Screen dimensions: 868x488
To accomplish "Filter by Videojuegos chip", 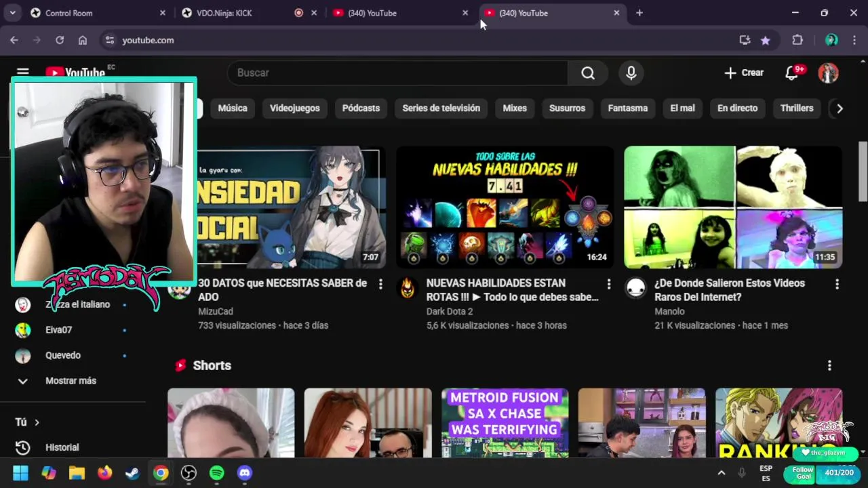I will click(295, 108).
